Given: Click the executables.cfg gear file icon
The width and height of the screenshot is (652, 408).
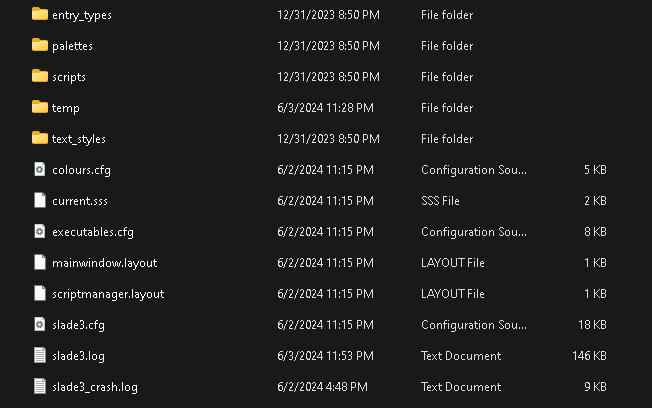Looking at the screenshot, I should pyautogui.click(x=40, y=231).
